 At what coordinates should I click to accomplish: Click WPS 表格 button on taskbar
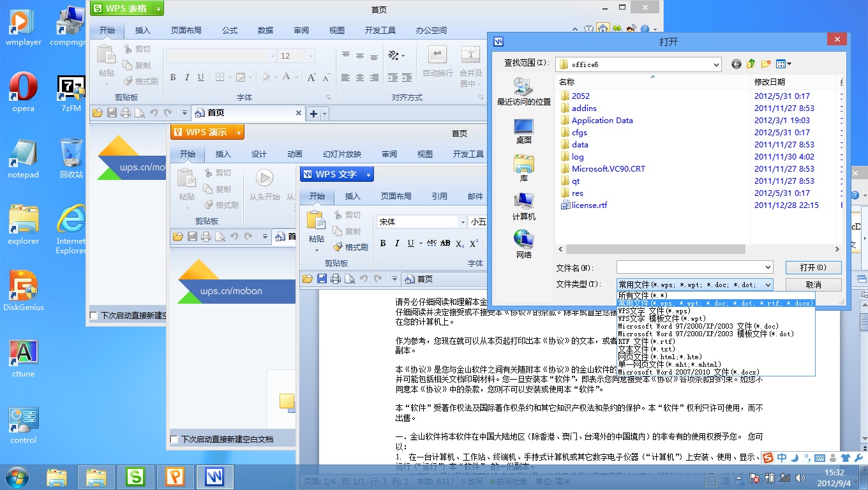(135, 477)
